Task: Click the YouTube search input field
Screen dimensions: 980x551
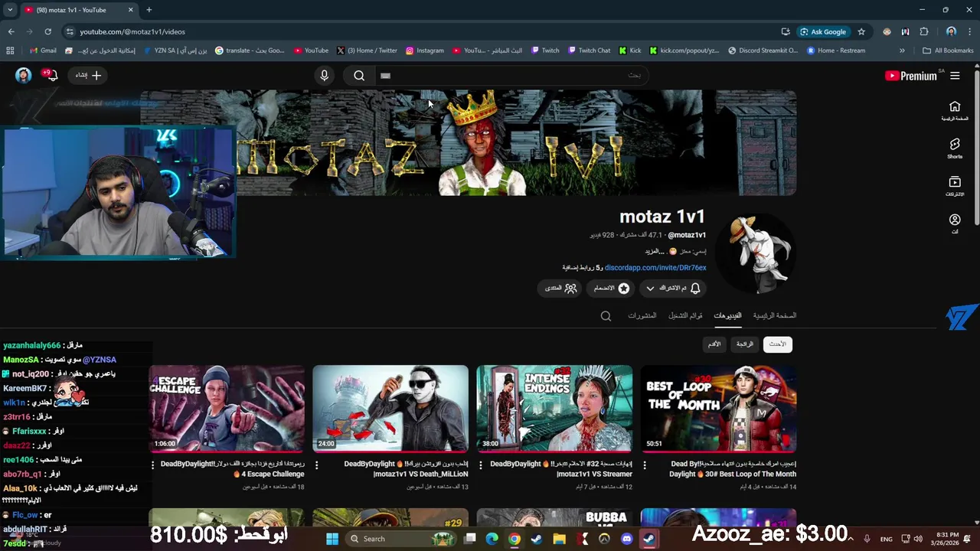Action: pos(510,75)
